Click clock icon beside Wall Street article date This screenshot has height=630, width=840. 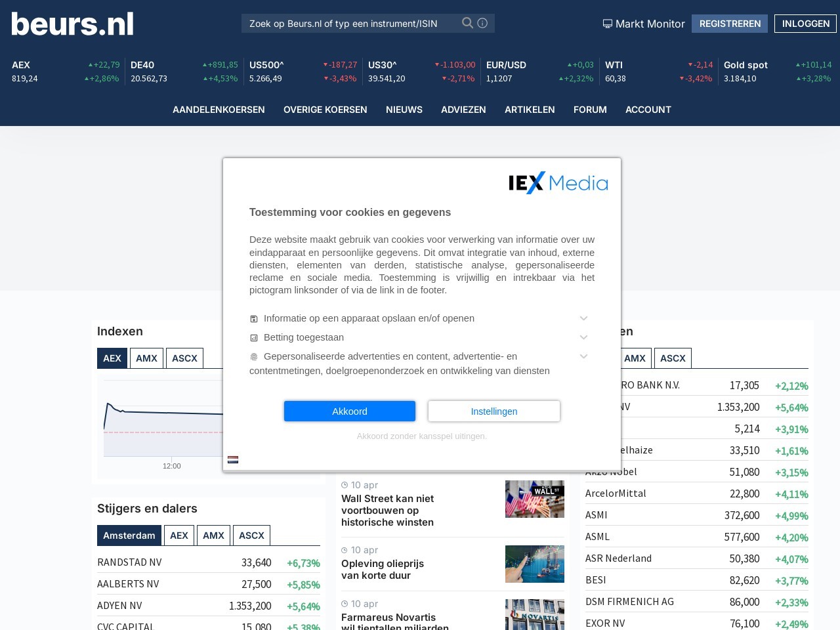coord(345,485)
